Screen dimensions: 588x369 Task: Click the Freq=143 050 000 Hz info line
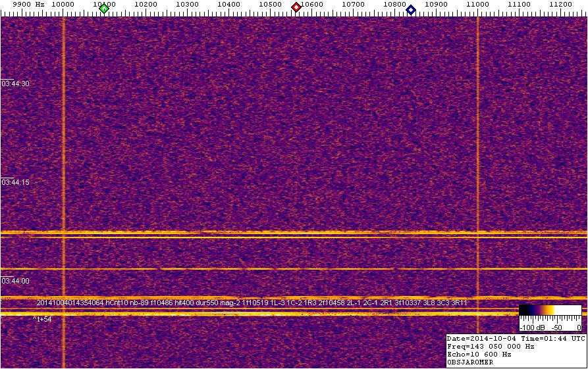click(x=491, y=346)
